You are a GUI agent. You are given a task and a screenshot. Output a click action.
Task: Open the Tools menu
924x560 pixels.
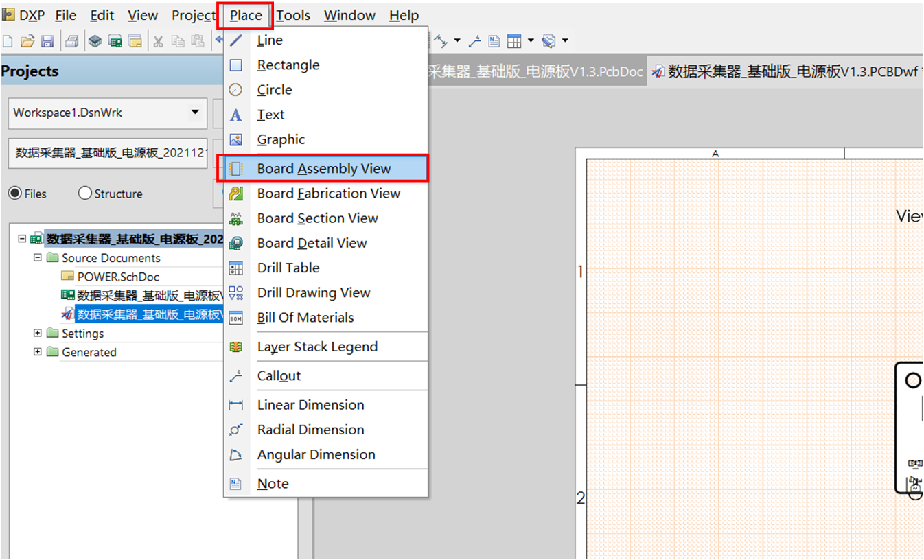(293, 15)
